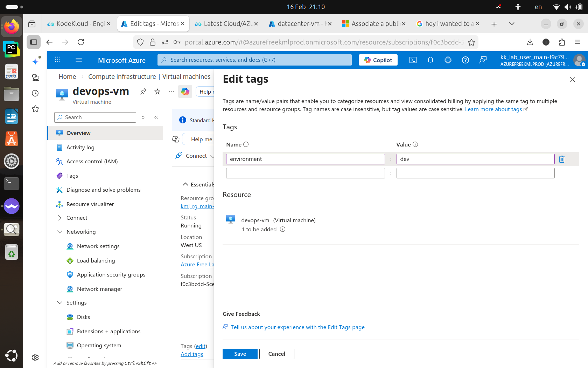Switch to the datacenter-vm browser tab

(300, 24)
